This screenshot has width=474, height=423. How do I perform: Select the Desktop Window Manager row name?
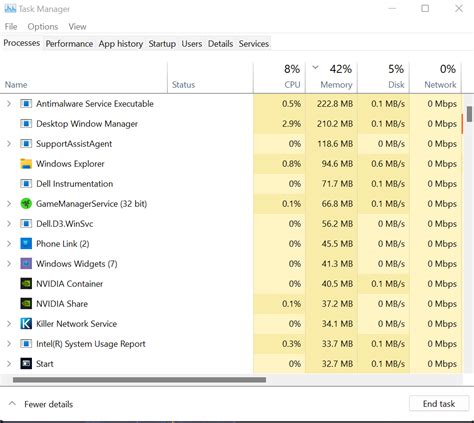[x=87, y=124]
